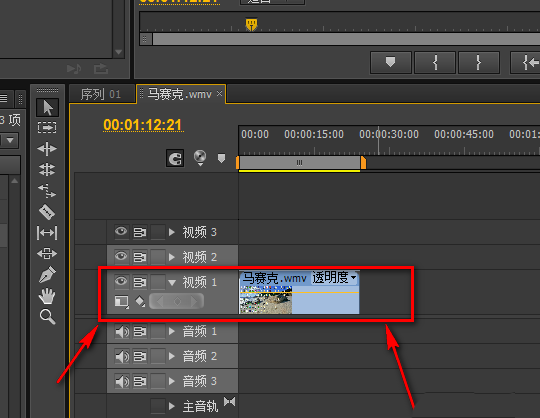Choose the Ripple Edit tool
Screen dimensions: 540x418
tap(47, 149)
